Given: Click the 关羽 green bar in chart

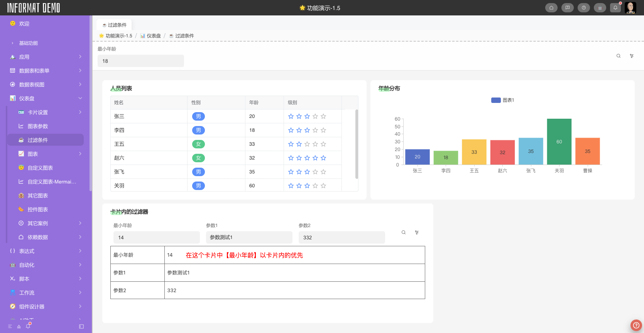Looking at the screenshot, I should (559, 142).
